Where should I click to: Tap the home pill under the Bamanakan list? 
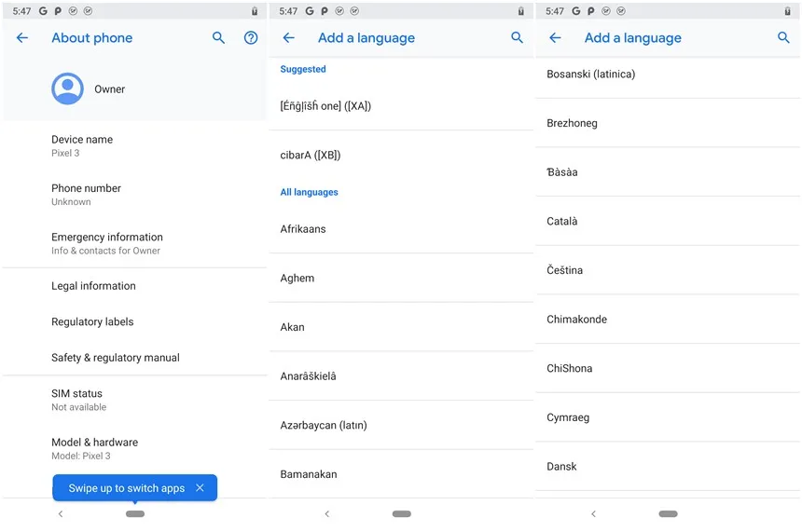(x=402, y=513)
